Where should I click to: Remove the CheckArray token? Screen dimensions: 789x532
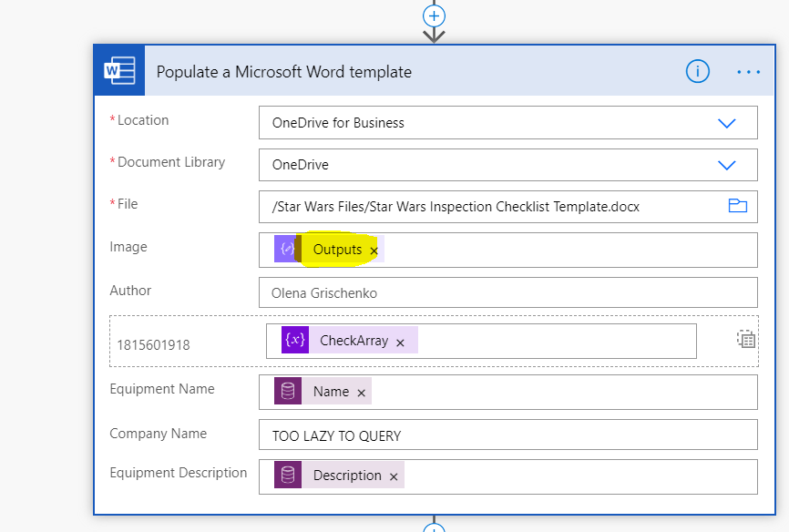[x=400, y=343]
